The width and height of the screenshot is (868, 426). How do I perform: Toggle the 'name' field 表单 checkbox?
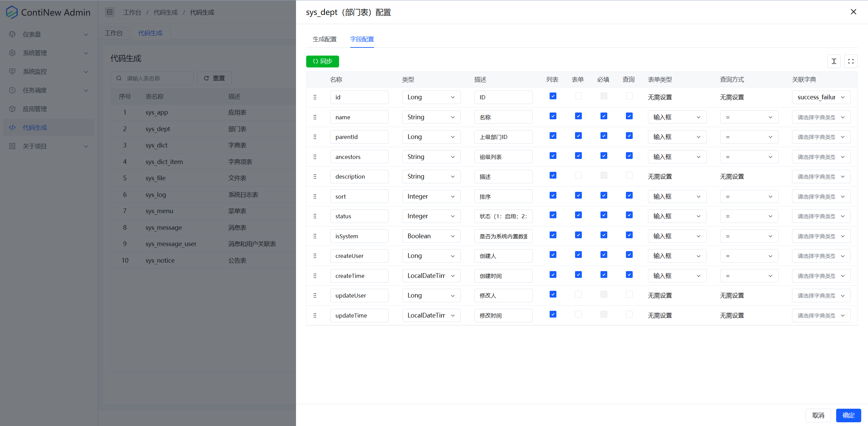click(x=578, y=117)
